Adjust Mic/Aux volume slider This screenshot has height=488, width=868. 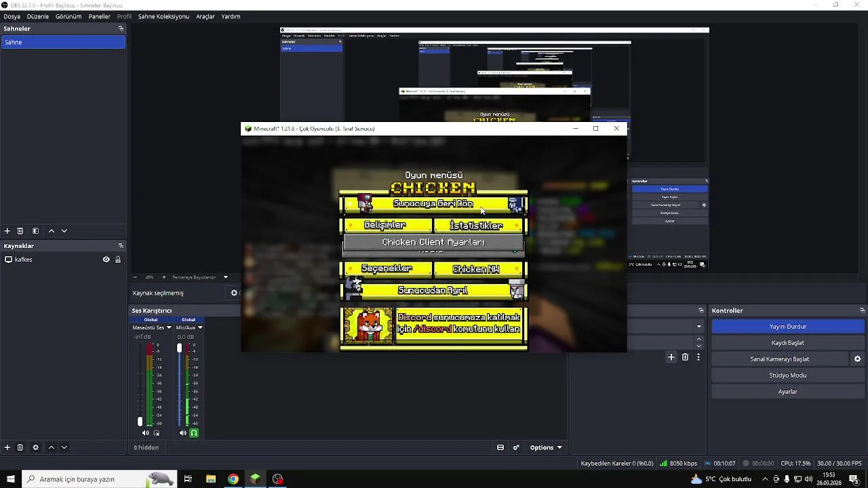coord(179,348)
